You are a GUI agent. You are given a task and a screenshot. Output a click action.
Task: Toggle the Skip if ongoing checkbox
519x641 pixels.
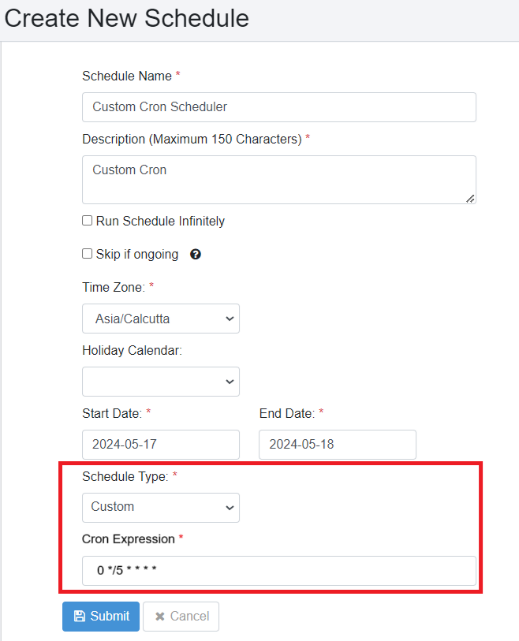pos(87,254)
